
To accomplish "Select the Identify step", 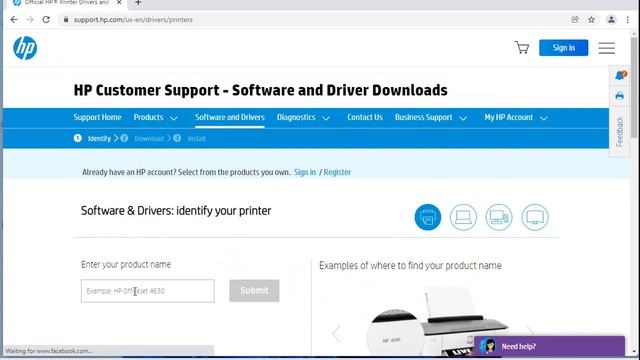I will pyautogui.click(x=93, y=138).
